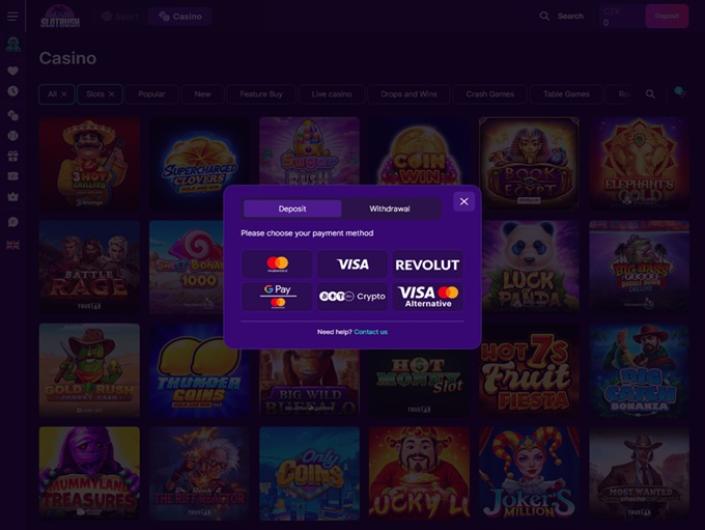Image resolution: width=705 pixels, height=530 pixels.
Task: Open the hamburger menu icon
Action: 13,16
